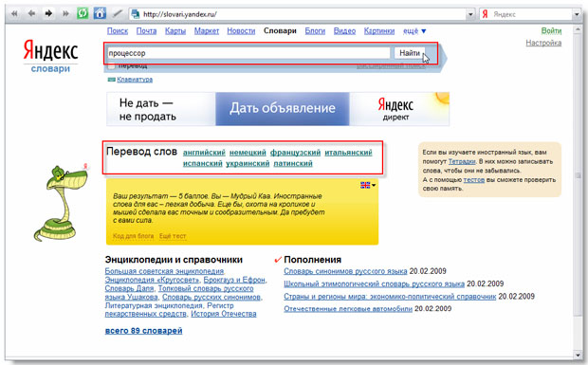Click the Яндекс словари logo

click(50, 56)
